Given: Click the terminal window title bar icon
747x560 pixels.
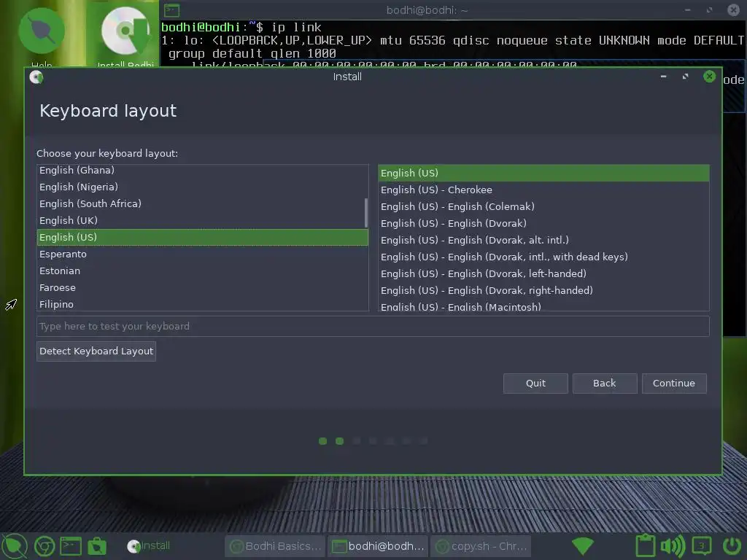Looking at the screenshot, I should [171, 10].
